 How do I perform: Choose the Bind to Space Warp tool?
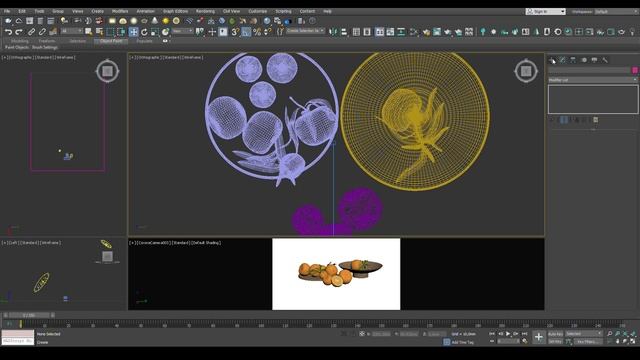point(53,32)
